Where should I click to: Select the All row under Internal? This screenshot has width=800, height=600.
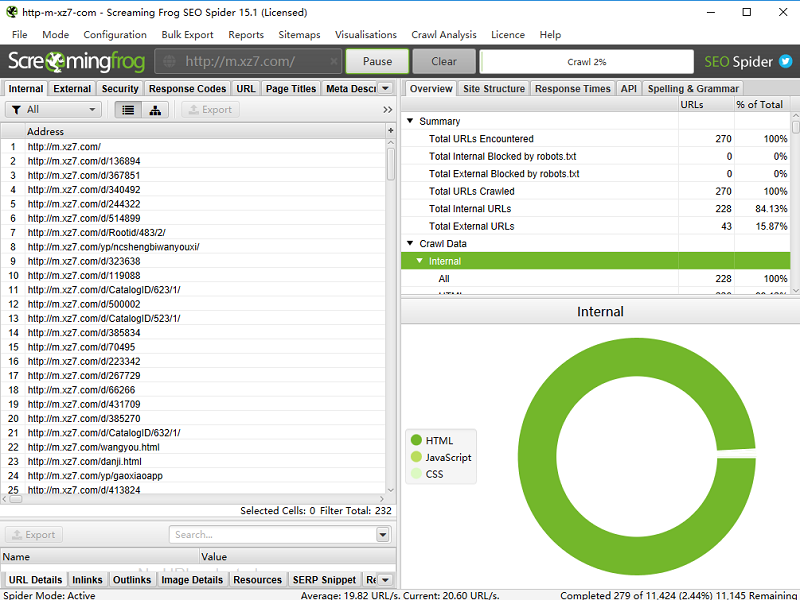click(596, 279)
